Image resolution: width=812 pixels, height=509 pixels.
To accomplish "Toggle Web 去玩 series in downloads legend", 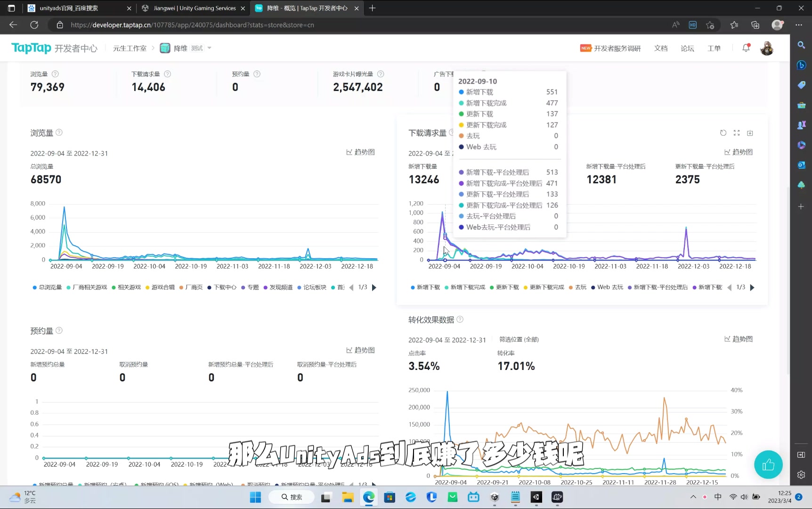I will (607, 287).
